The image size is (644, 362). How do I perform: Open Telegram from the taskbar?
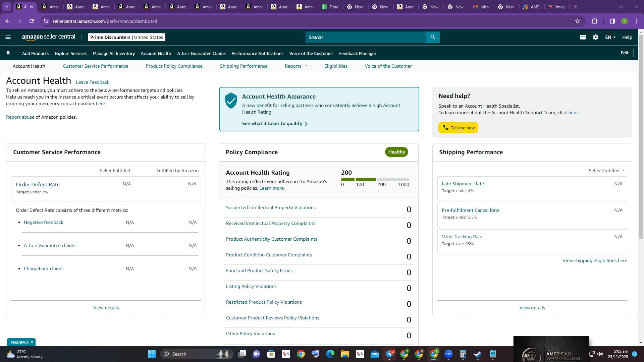click(389, 354)
